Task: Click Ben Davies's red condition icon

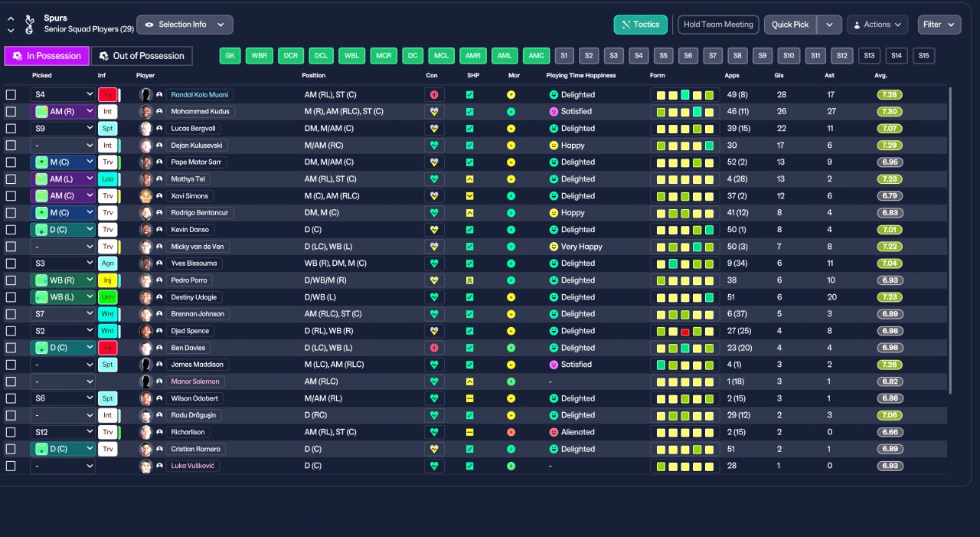Action: (434, 348)
